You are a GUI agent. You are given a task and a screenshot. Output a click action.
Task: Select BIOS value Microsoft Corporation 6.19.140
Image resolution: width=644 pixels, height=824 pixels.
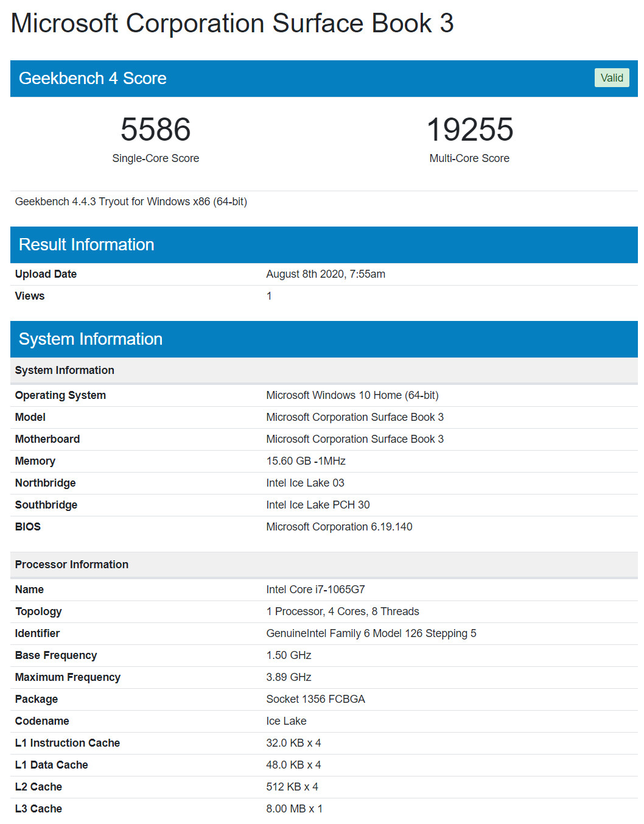339,527
